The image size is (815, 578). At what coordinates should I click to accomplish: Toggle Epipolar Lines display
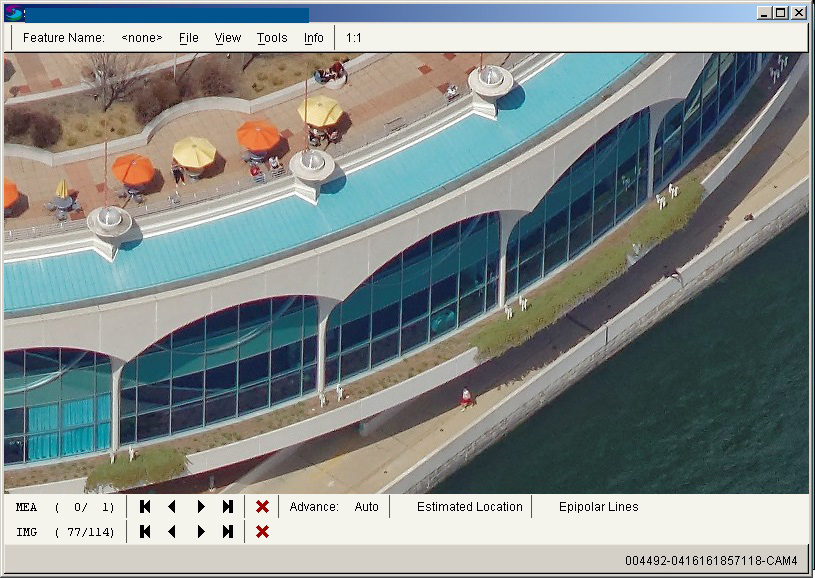(x=598, y=507)
